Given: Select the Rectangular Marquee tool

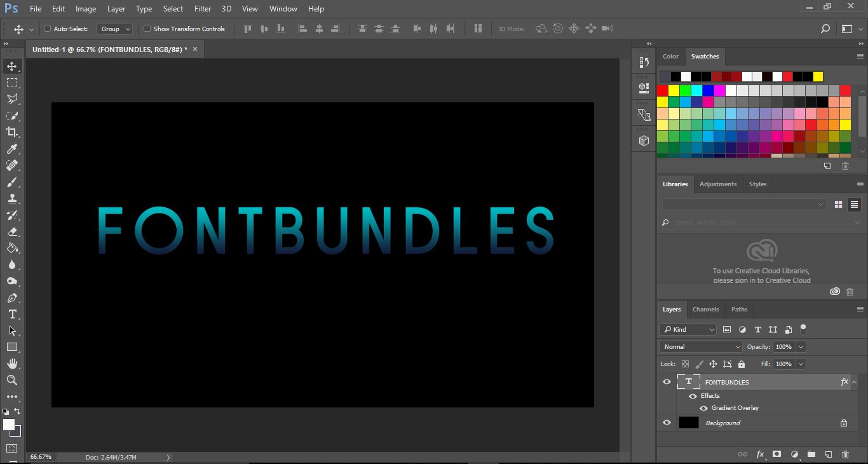Looking at the screenshot, I should point(12,83).
